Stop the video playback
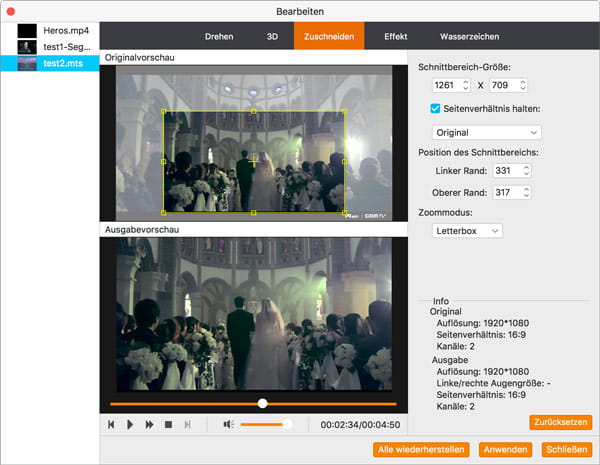Image resolution: width=600 pixels, height=465 pixels. (168, 425)
